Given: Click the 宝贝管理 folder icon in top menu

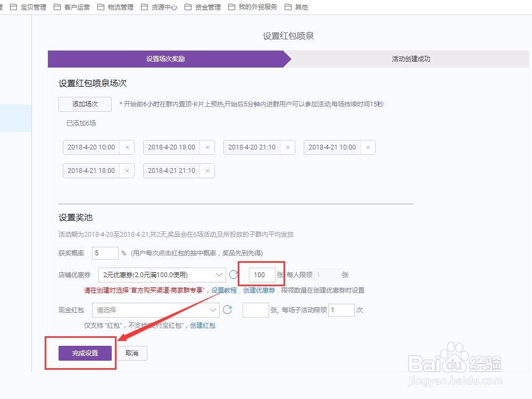Looking at the screenshot, I should coord(14,7).
